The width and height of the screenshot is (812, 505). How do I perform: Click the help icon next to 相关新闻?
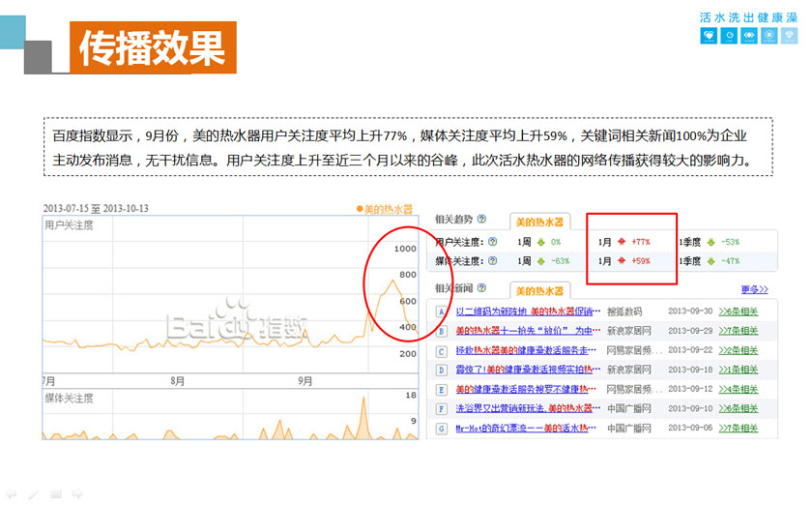[481, 288]
